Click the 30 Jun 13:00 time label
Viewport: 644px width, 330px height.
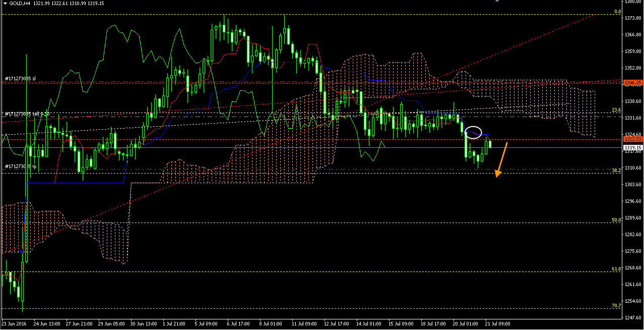coord(144,323)
